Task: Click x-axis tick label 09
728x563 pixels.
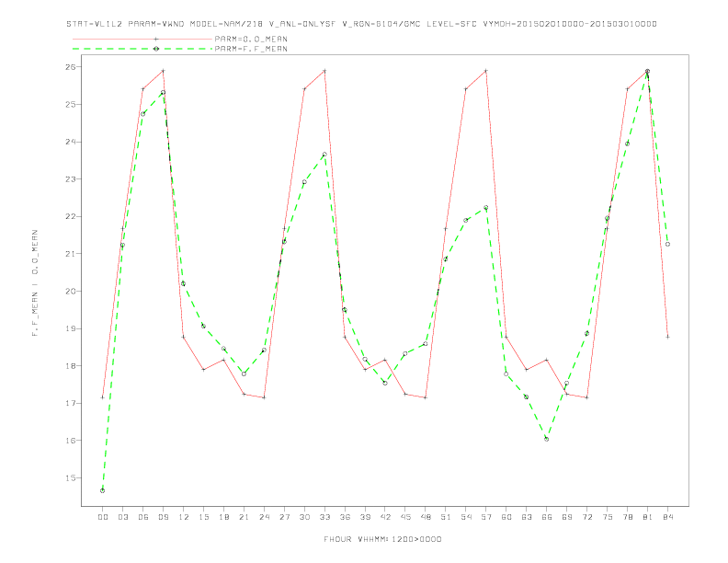Action: coord(163,517)
